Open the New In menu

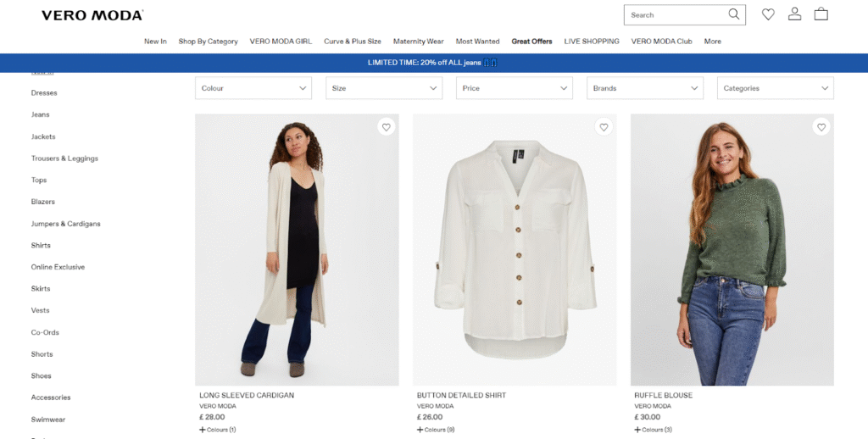[x=156, y=42]
